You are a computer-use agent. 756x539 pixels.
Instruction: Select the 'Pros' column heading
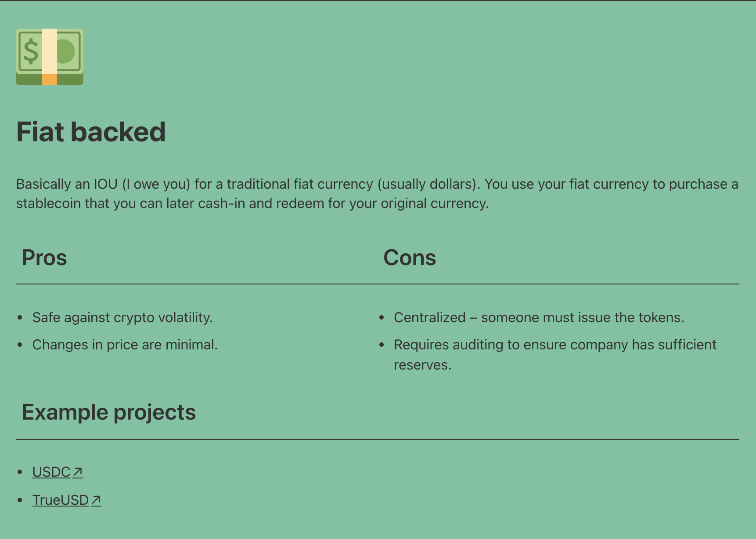click(44, 258)
